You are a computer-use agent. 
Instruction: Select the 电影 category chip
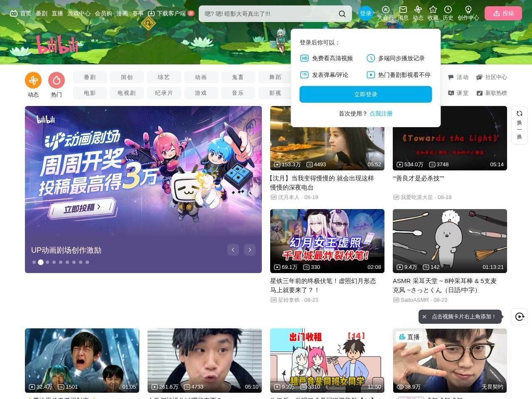point(90,93)
